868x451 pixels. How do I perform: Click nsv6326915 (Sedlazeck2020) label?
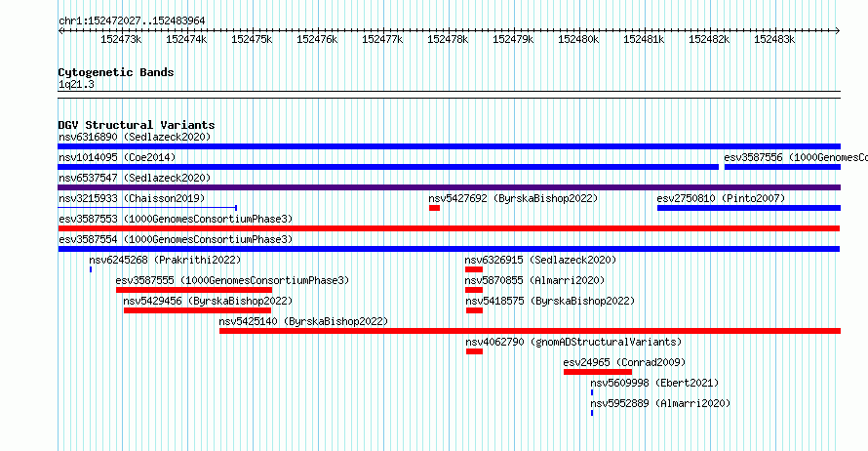(x=540, y=260)
